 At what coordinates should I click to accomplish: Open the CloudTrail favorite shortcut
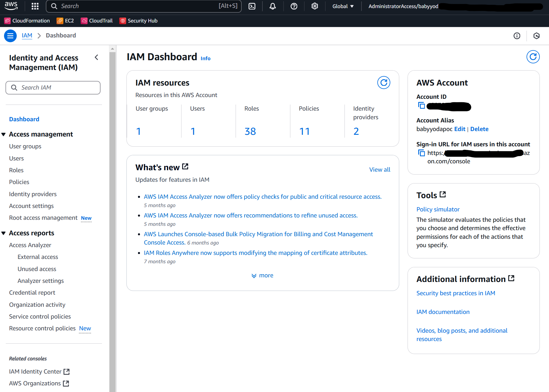[97, 21]
